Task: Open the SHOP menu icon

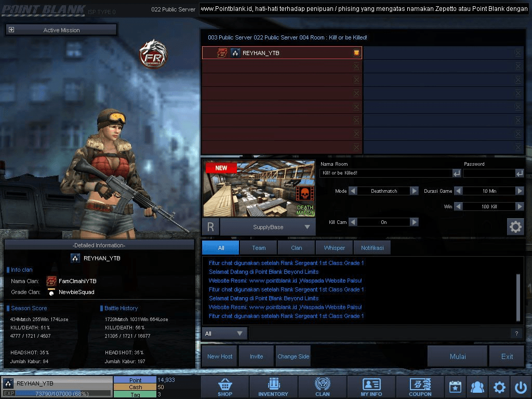Action: point(225,387)
